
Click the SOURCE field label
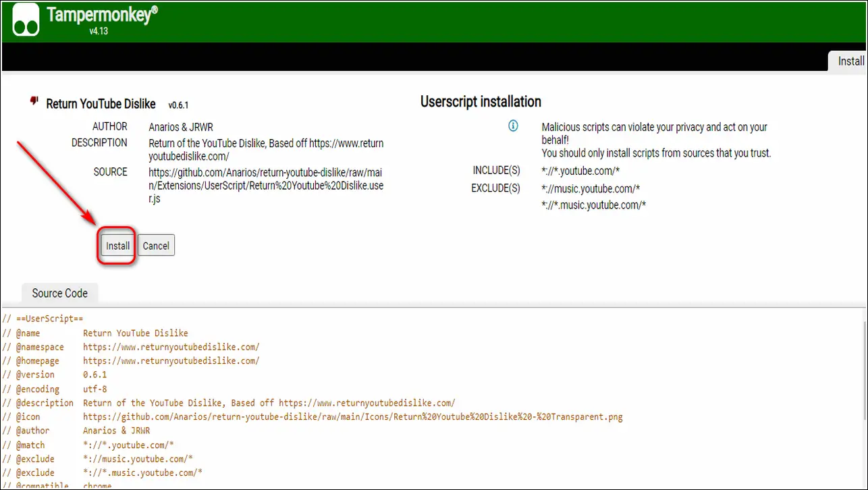(x=111, y=172)
